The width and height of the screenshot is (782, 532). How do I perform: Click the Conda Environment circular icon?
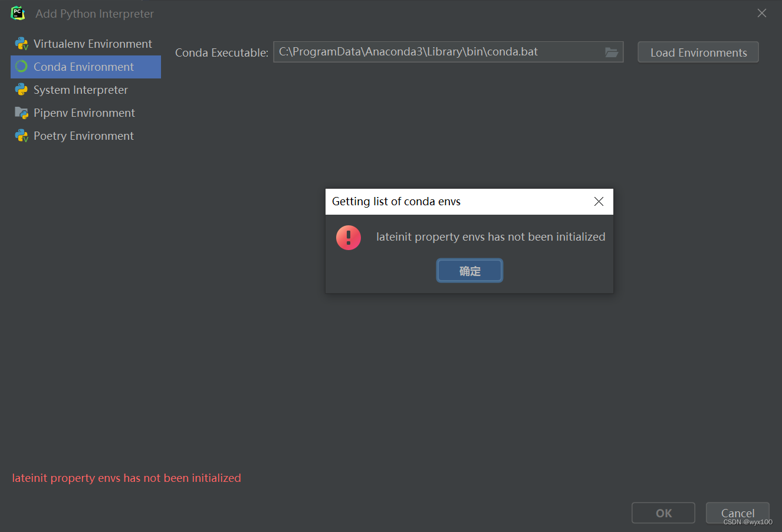[x=20, y=67]
